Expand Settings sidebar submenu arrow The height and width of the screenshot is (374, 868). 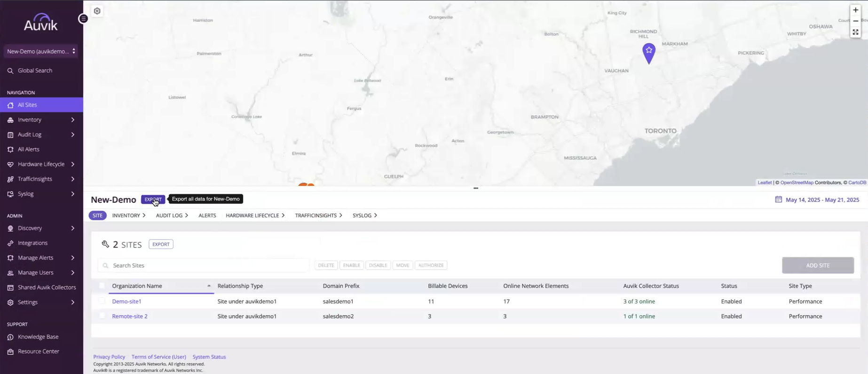coord(73,302)
